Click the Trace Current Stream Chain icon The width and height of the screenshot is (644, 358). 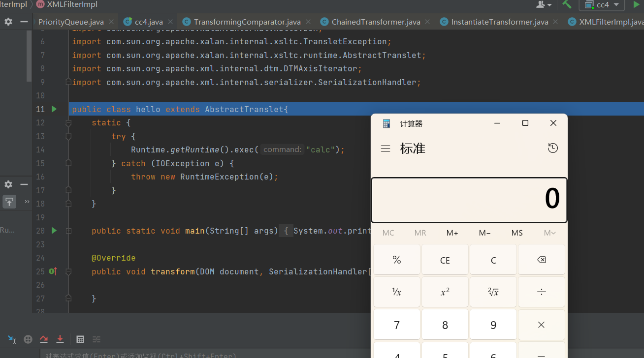(x=97, y=339)
